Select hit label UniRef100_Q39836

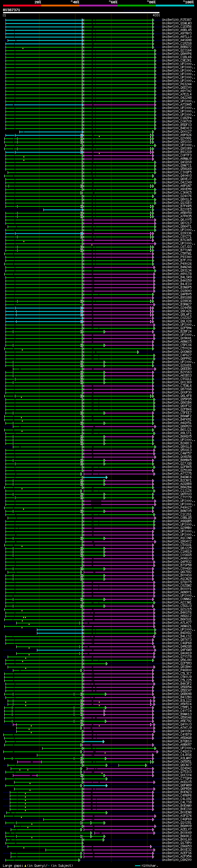pyautogui.click(x=177, y=301)
